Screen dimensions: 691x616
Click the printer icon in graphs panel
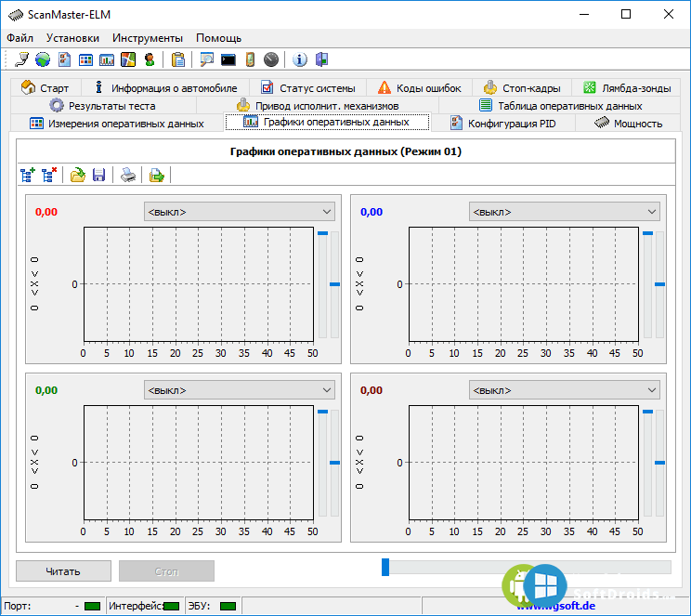click(x=128, y=175)
